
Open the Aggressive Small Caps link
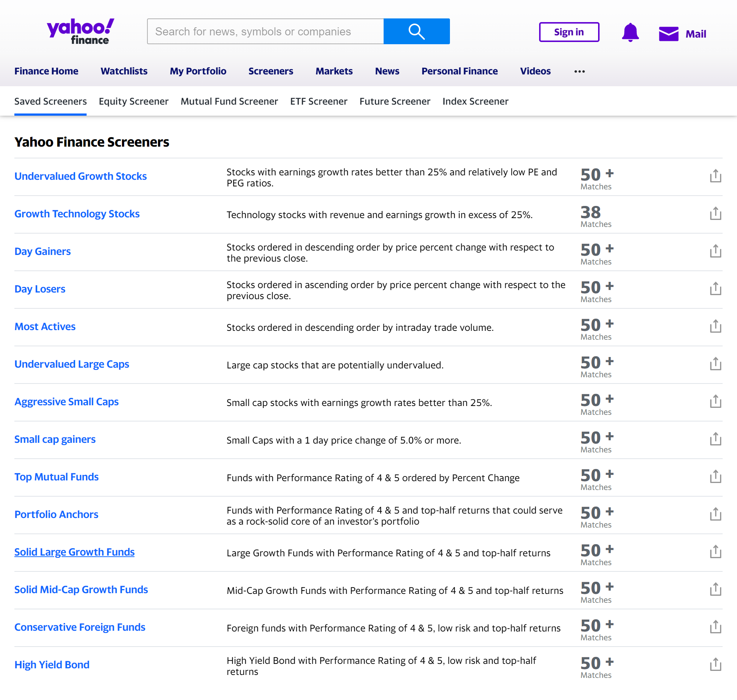66,402
